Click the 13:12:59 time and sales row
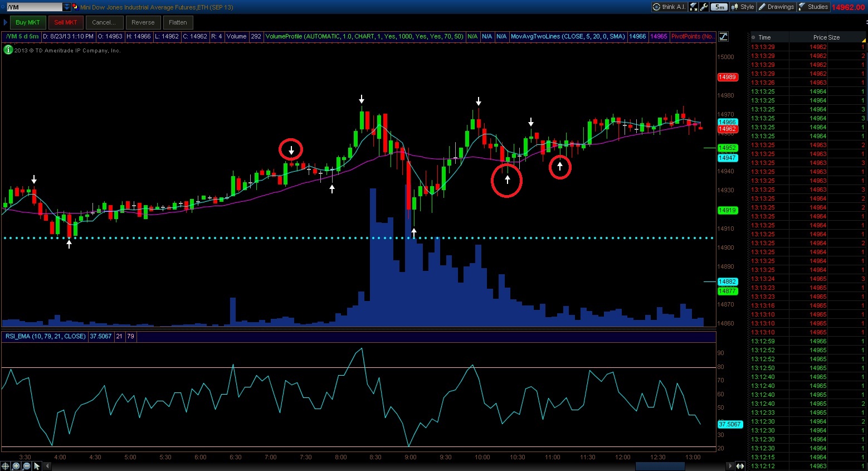868x471 pixels. pos(808,341)
